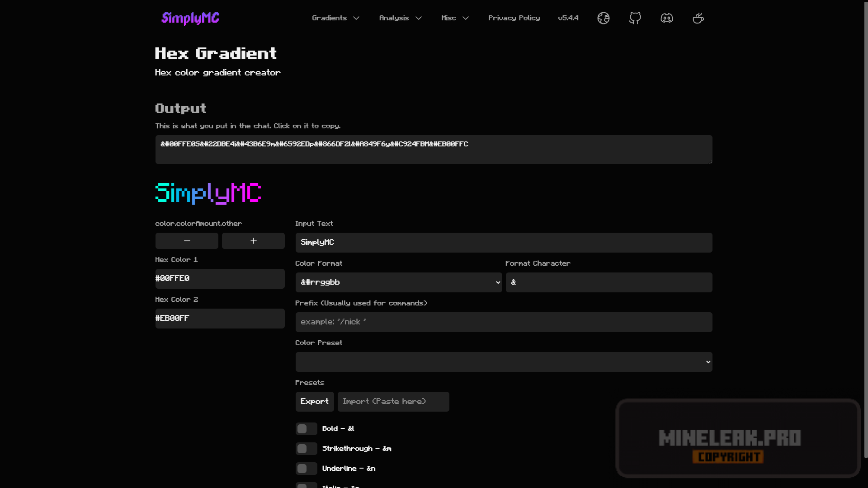Click the Export presets button
The height and width of the screenshot is (488, 868).
(x=314, y=402)
